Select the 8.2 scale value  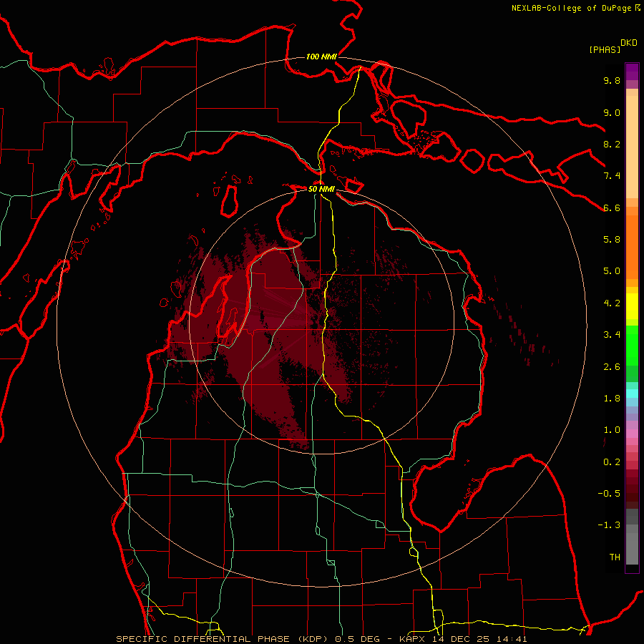pyautogui.click(x=612, y=144)
